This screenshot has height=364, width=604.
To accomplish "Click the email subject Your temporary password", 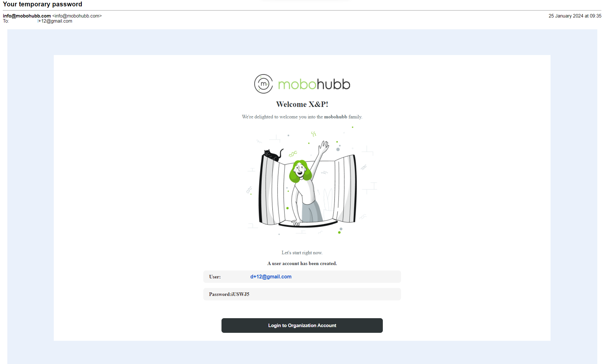I will click(x=42, y=4).
